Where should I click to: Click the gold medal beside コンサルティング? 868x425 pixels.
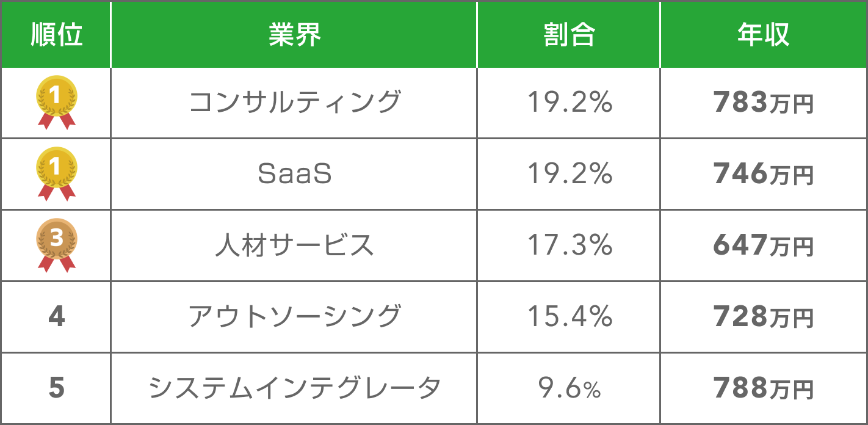tap(56, 103)
